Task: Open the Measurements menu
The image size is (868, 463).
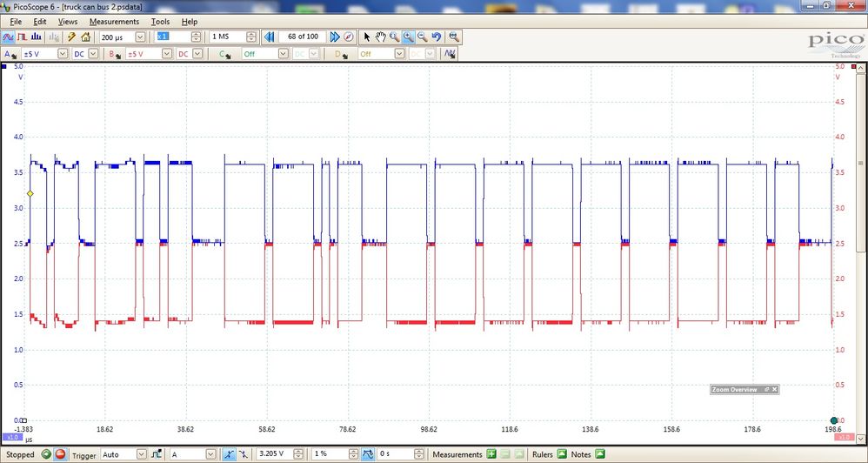Action: tap(114, 22)
